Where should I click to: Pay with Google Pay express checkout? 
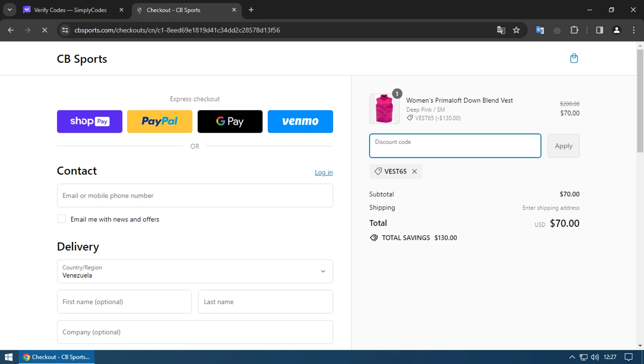click(x=230, y=121)
